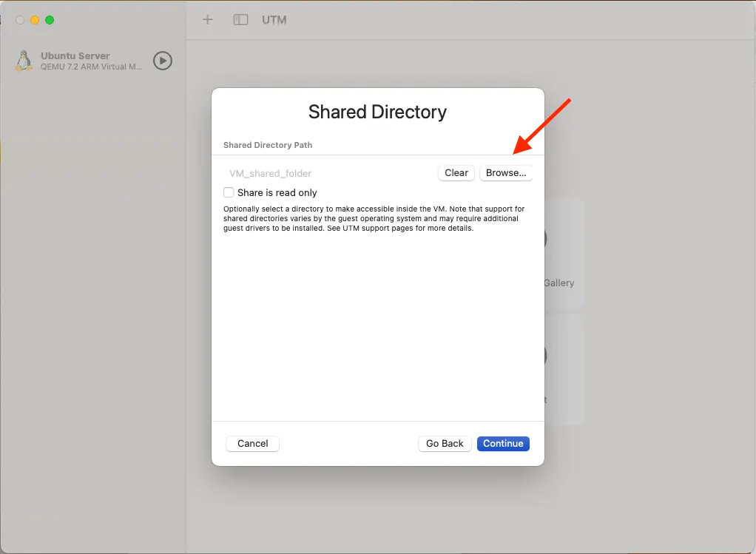Toggle the sidebar using the toolbar icon
The width and height of the screenshot is (756, 554).
240,20
